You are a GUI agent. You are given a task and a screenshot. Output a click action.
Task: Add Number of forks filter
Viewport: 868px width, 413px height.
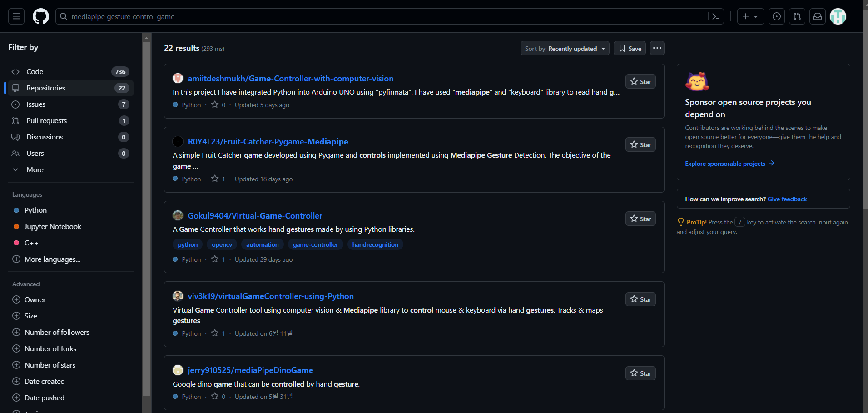[x=70, y=349]
